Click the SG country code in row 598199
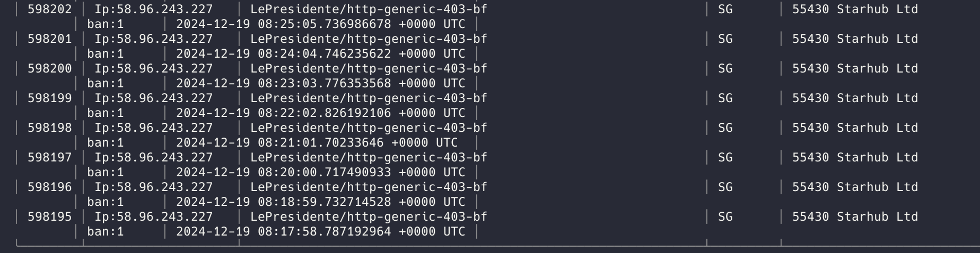This screenshot has width=980, height=253. point(725,98)
